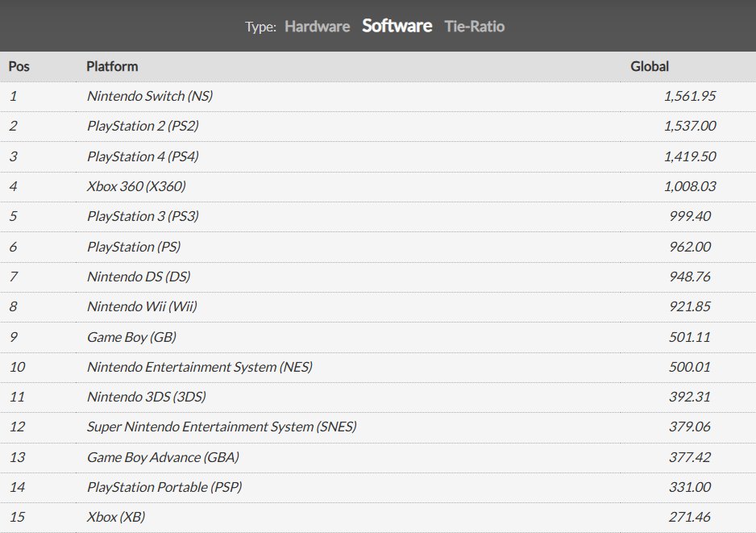
Task: Click the 921.85 global sales value
Action: click(x=690, y=306)
